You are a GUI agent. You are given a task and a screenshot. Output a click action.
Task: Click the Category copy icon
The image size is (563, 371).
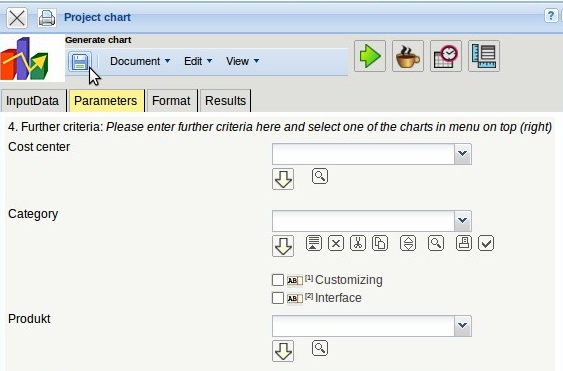tap(380, 243)
